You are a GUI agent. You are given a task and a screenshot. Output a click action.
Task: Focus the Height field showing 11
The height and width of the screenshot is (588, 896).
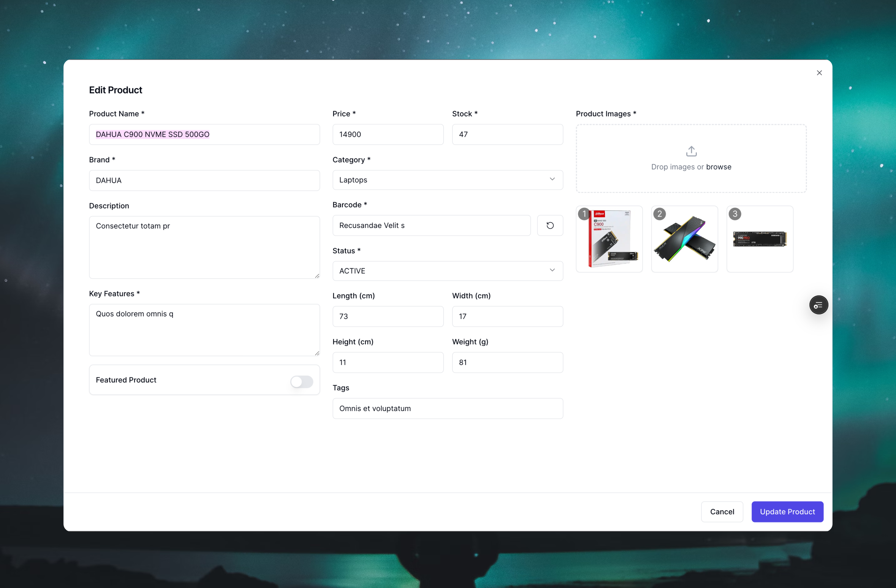pos(388,362)
